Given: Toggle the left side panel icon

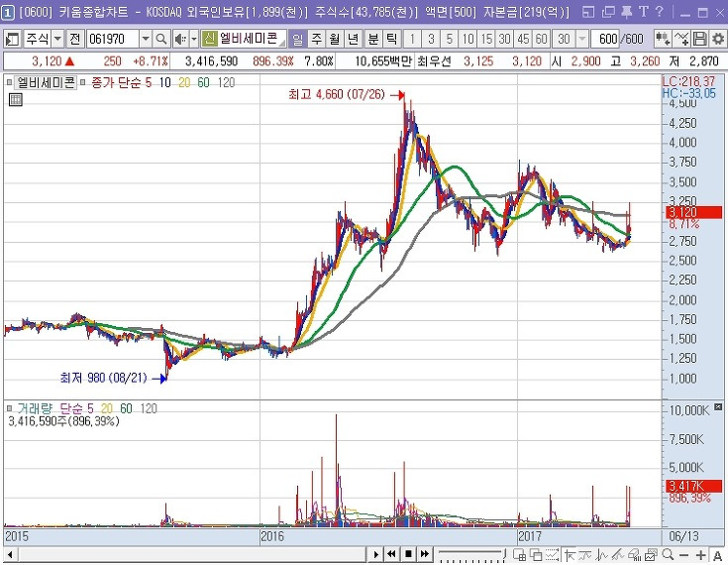Looking at the screenshot, I should tap(12, 39).
